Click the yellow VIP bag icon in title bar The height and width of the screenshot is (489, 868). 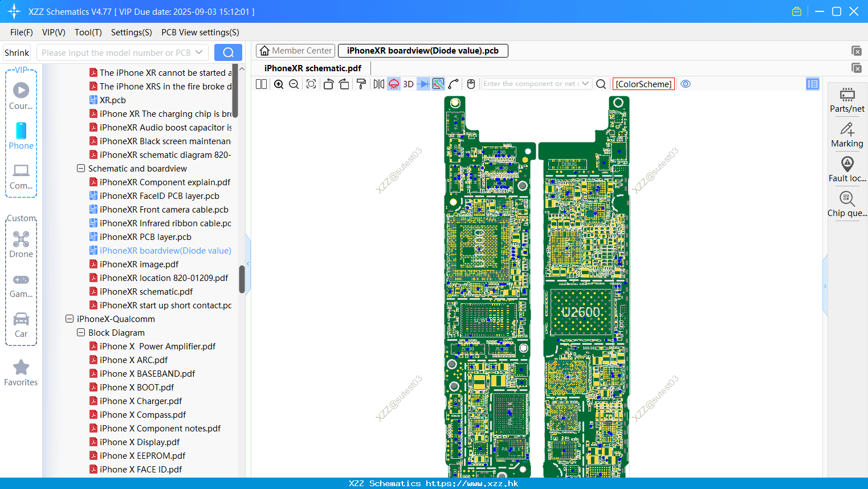pyautogui.click(x=797, y=11)
